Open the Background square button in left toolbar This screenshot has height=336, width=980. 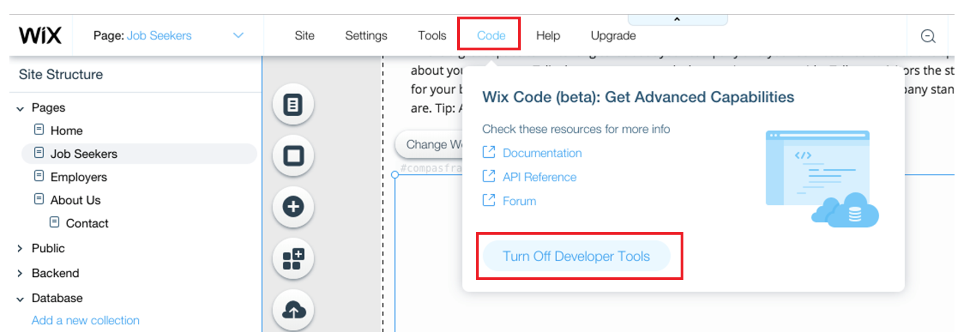tap(293, 156)
